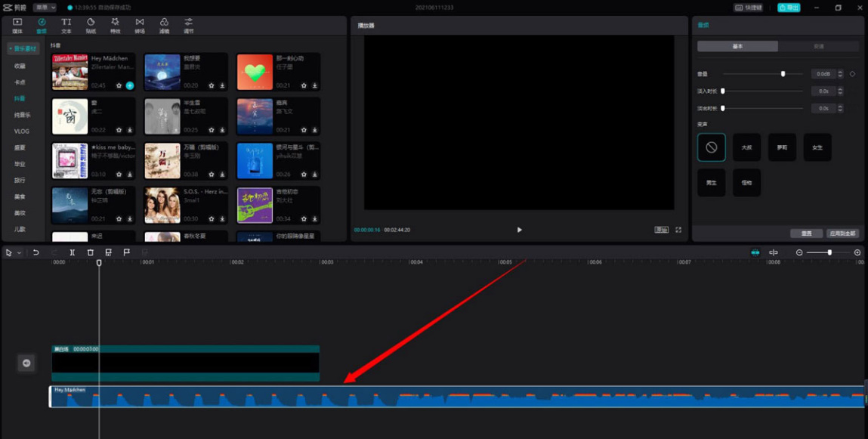Expand the 音乐素材 category group
Screen dimensions: 868x439
coord(23,49)
